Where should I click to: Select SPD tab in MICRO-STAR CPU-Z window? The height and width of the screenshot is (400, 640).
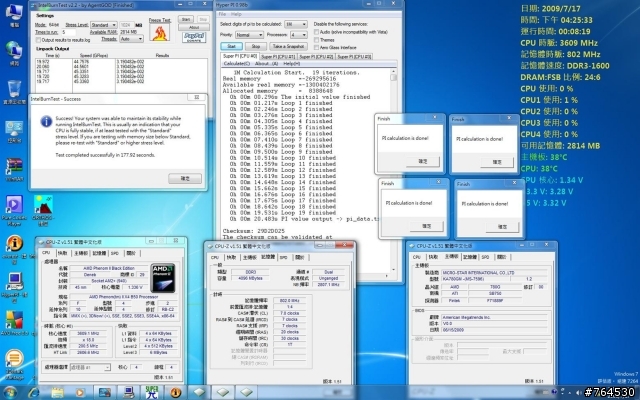point(485,257)
